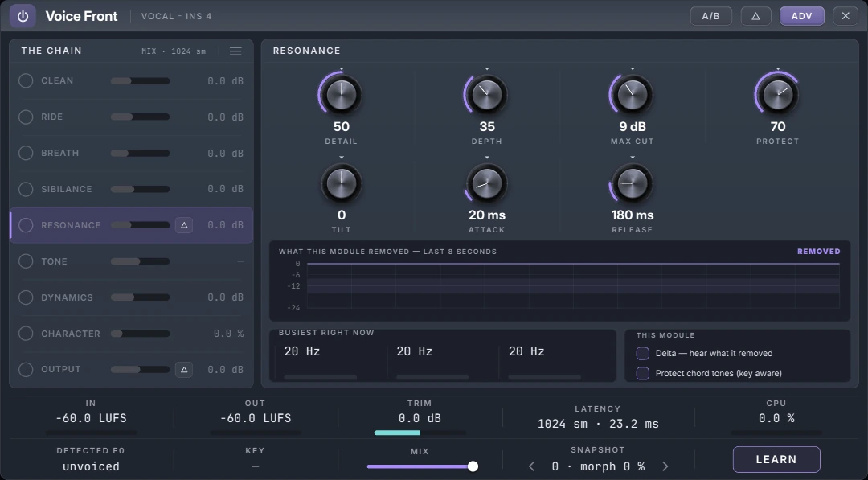Select the RIDE module name
868x480 pixels.
52,117
